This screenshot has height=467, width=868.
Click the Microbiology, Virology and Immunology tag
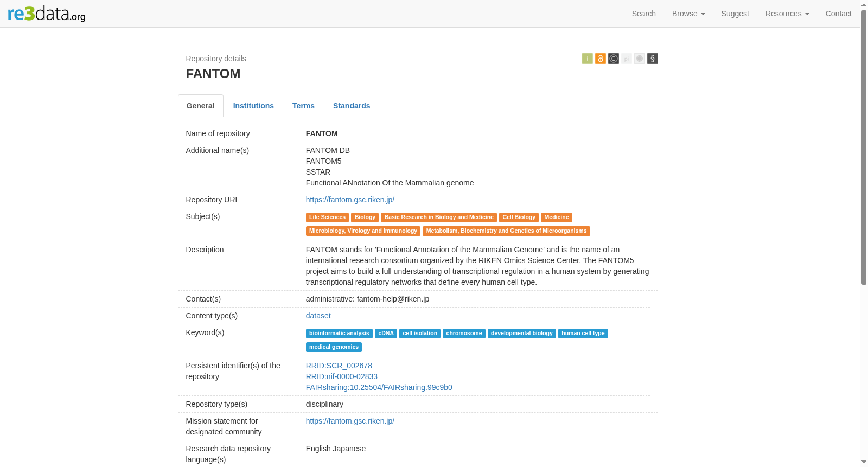click(x=363, y=231)
